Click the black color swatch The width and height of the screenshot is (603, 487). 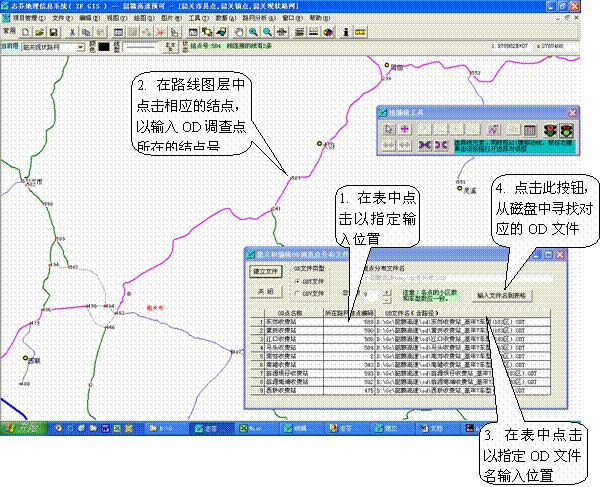click(x=104, y=47)
